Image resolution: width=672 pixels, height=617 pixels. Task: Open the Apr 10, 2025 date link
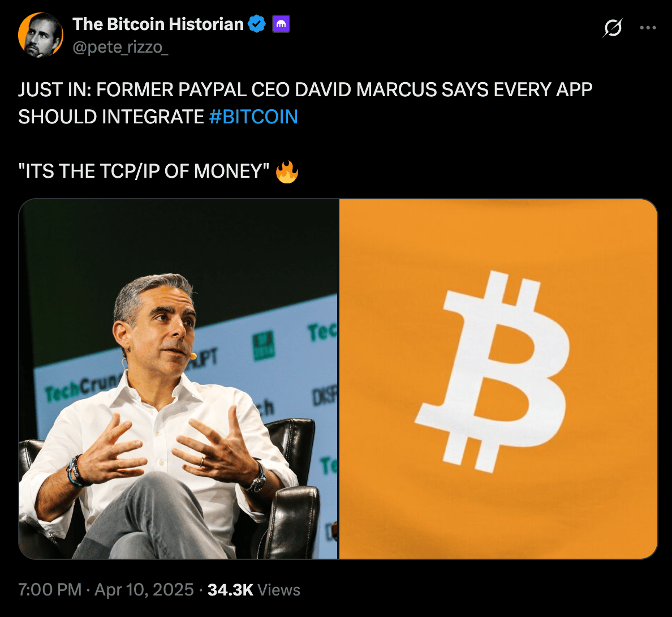pos(144,590)
